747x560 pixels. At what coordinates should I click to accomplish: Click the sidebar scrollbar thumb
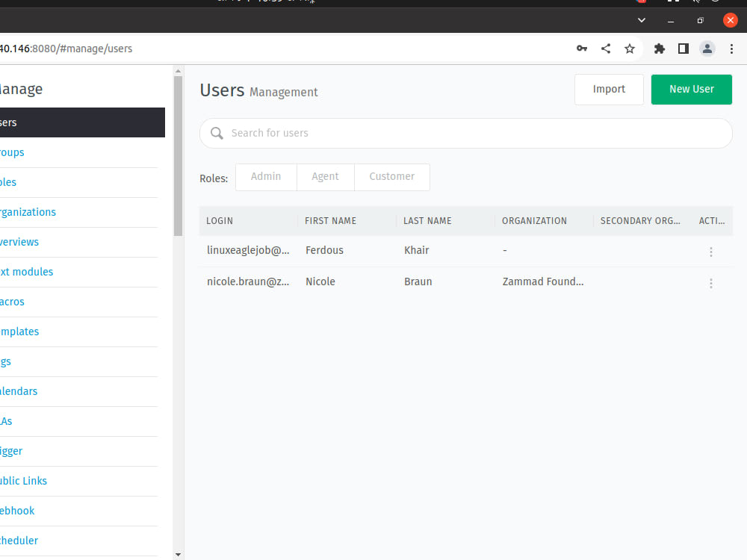179,156
